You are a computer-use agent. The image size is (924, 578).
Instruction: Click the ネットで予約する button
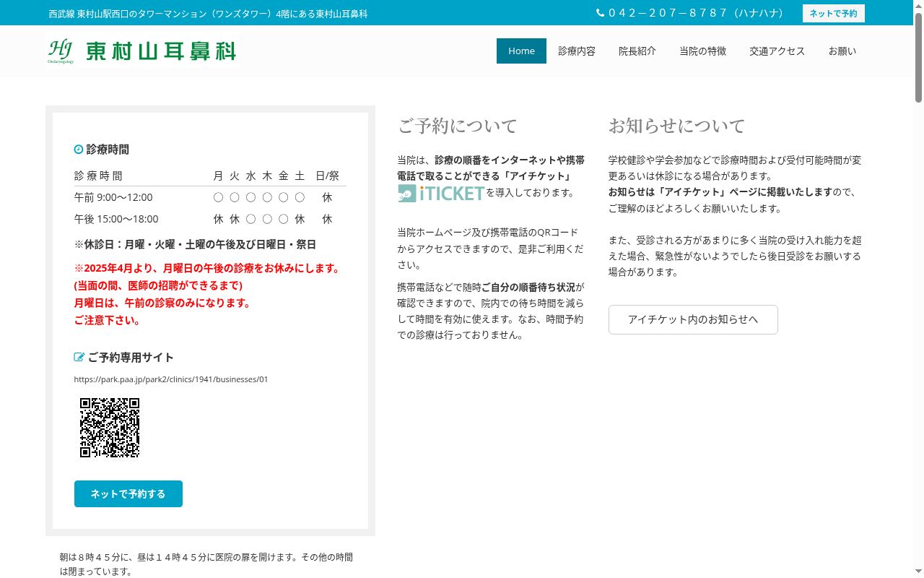coord(128,493)
